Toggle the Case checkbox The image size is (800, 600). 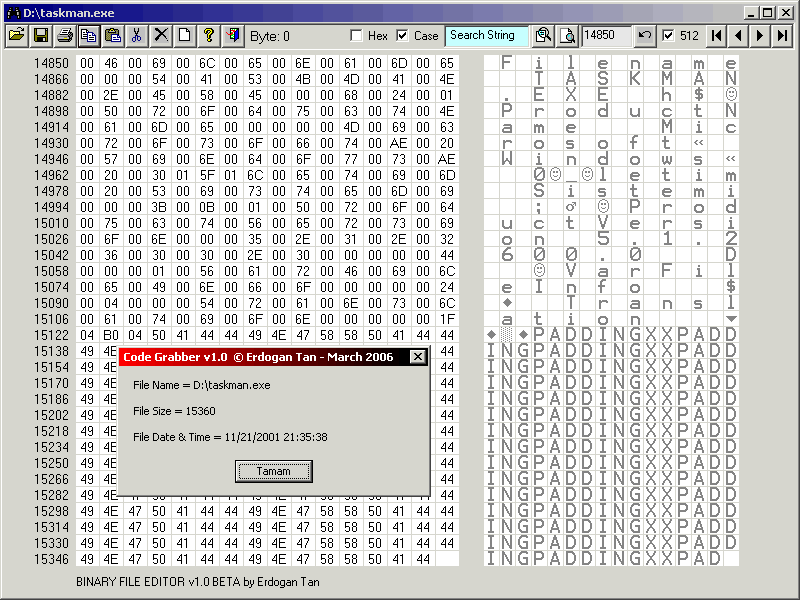click(x=402, y=36)
